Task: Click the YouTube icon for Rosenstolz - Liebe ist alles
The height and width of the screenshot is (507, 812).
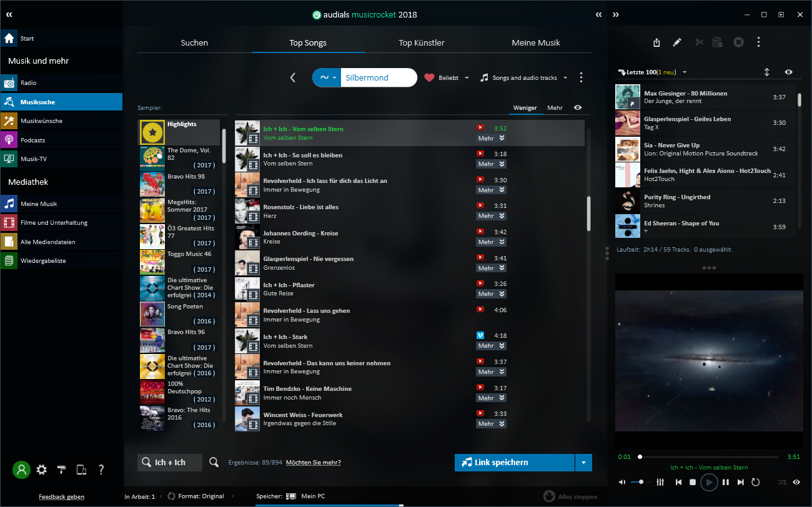Action: [480, 205]
